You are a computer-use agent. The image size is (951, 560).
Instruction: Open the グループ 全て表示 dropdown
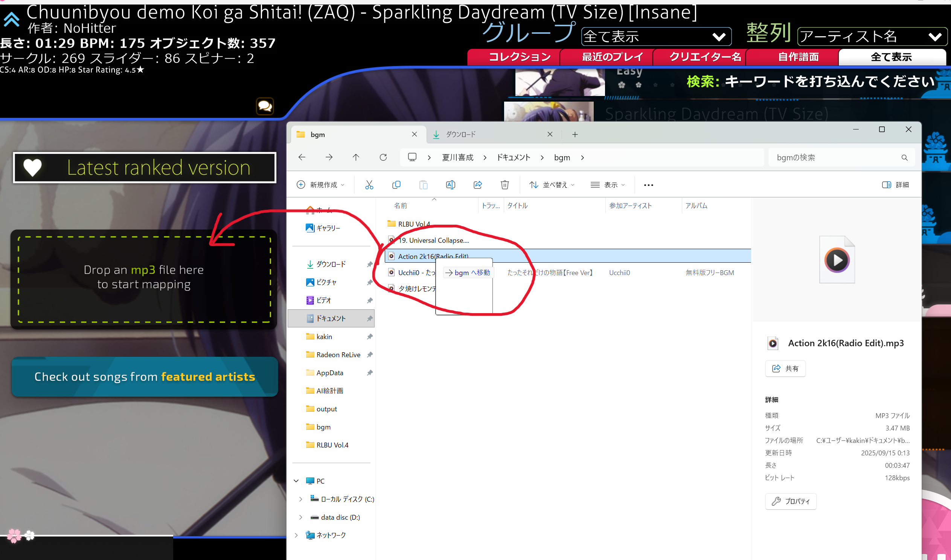click(x=656, y=37)
